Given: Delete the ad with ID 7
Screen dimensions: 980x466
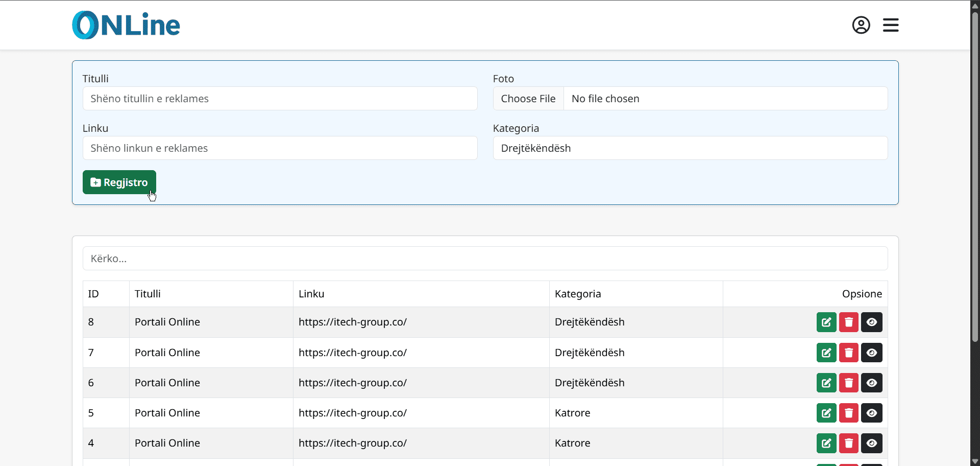Looking at the screenshot, I should (x=848, y=353).
